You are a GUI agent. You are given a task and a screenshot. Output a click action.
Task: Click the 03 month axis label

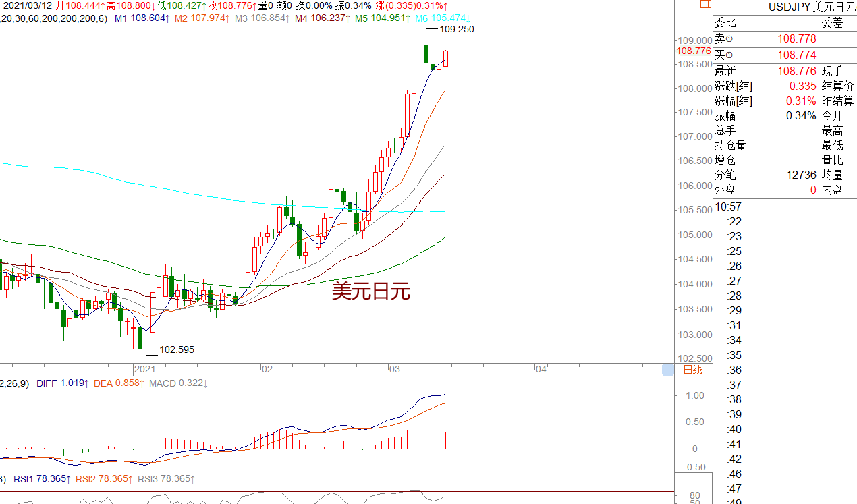click(x=394, y=369)
